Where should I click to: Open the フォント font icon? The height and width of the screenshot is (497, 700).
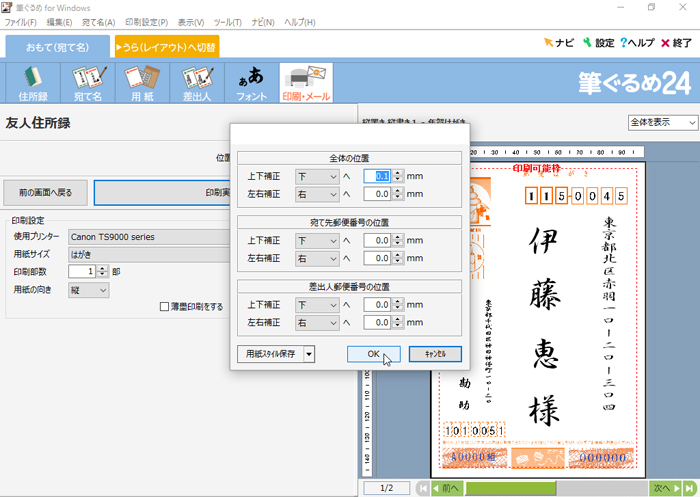click(x=251, y=83)
